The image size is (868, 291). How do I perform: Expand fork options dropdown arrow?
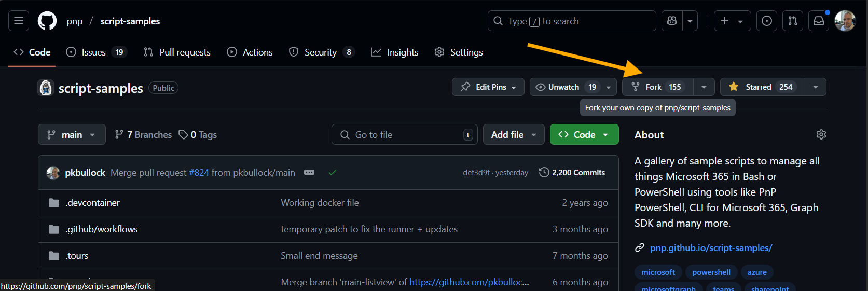pyautogui.click(x=704, y=87)
